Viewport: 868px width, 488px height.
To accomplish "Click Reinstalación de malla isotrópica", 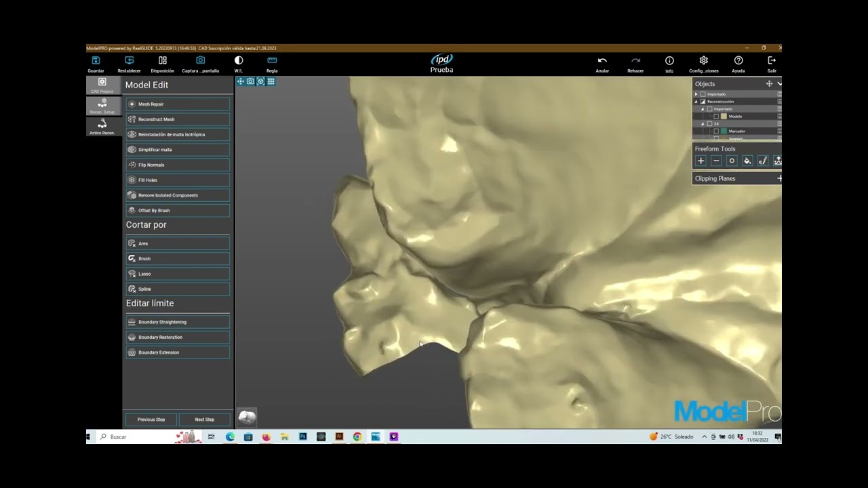I will tap(178, 134).
